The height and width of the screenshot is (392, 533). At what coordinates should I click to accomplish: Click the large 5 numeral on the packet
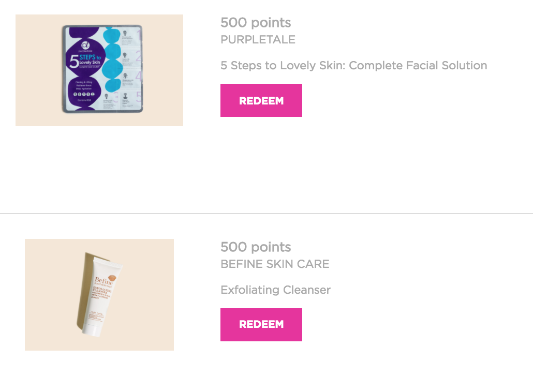(x=74, y=62)
